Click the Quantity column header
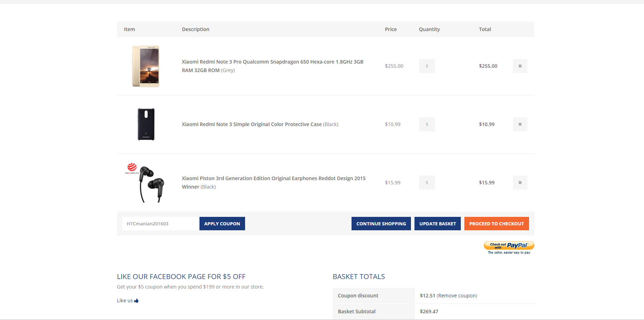Image resolution: width=644 pixels, height=320 pixels. click(429, 29)
